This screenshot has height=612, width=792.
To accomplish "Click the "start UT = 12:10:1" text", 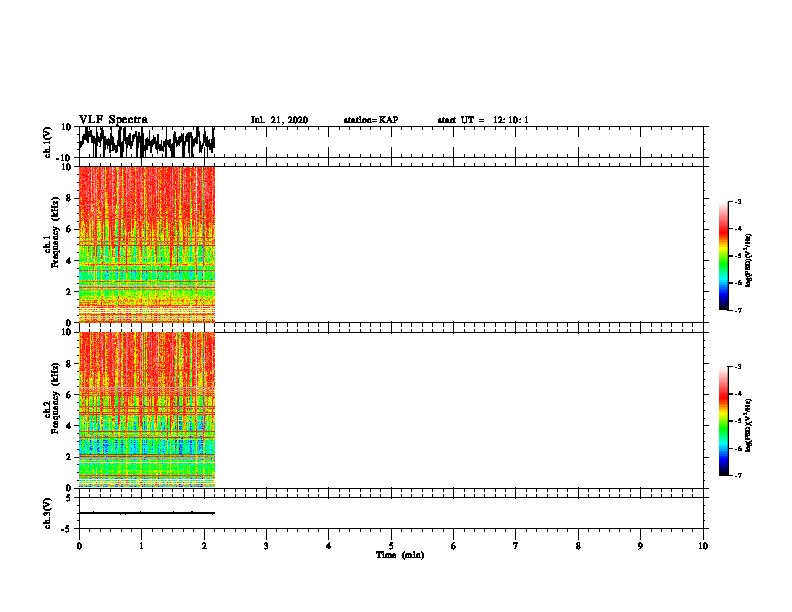I will point(483,120).
